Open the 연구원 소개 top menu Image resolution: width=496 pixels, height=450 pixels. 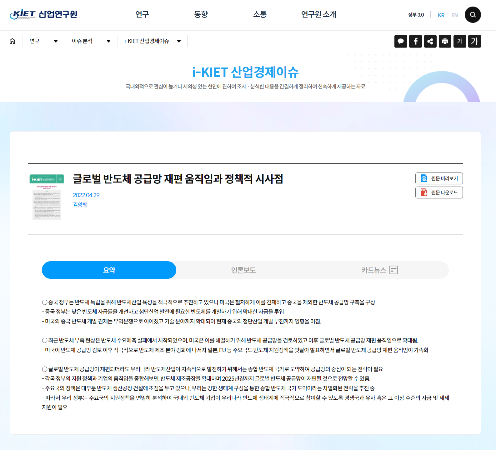319,14
